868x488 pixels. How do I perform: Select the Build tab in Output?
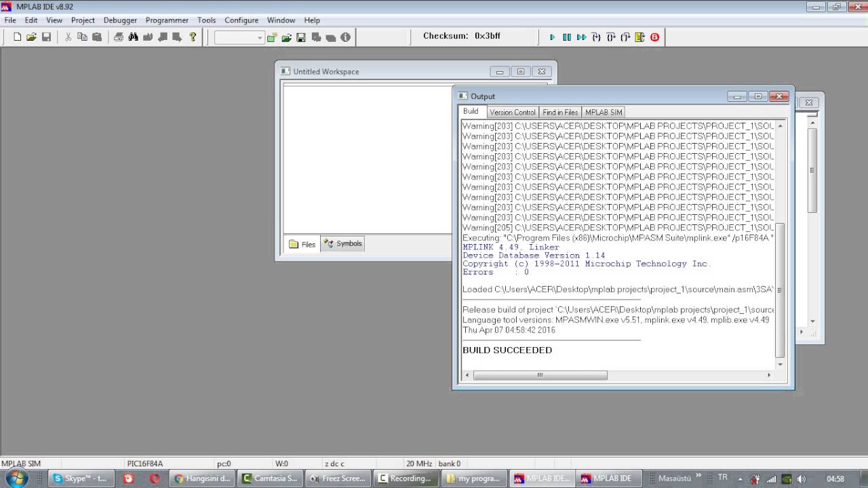[471, 112]
